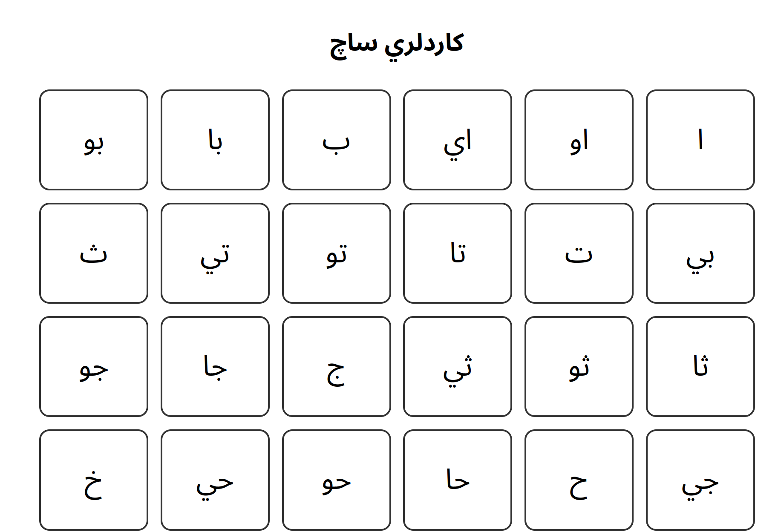Select the بي card

(x=700, y=253)
